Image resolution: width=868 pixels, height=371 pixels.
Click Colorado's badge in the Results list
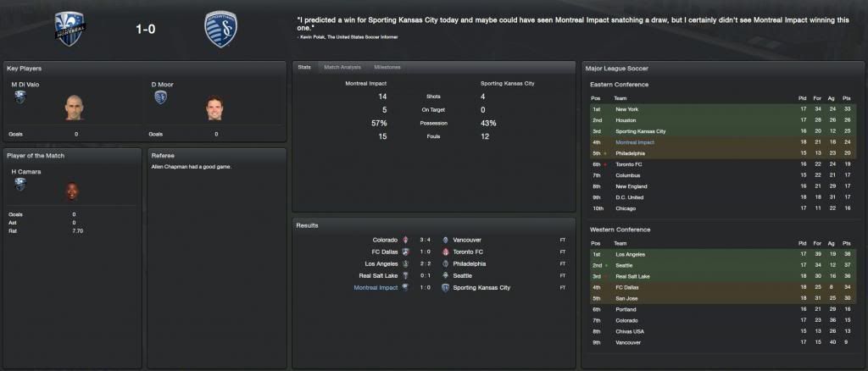pyautogui.click(x=404, y=240)
